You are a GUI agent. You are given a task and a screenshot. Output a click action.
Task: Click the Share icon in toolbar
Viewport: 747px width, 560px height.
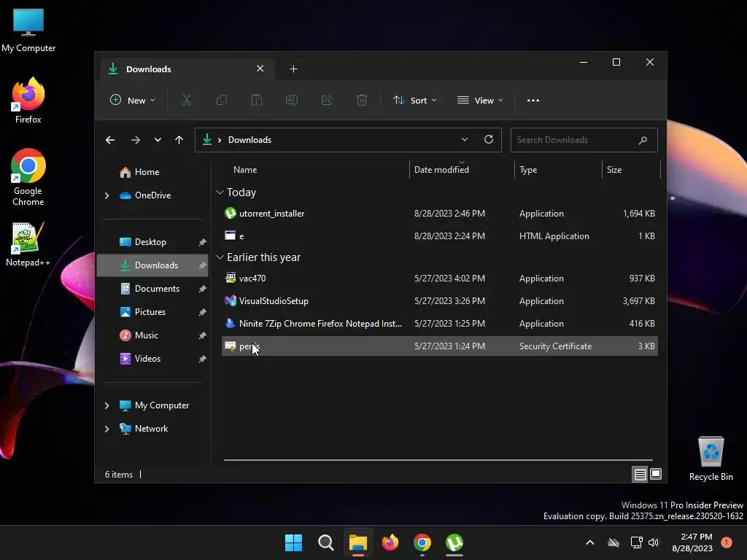tap(327, 101)
